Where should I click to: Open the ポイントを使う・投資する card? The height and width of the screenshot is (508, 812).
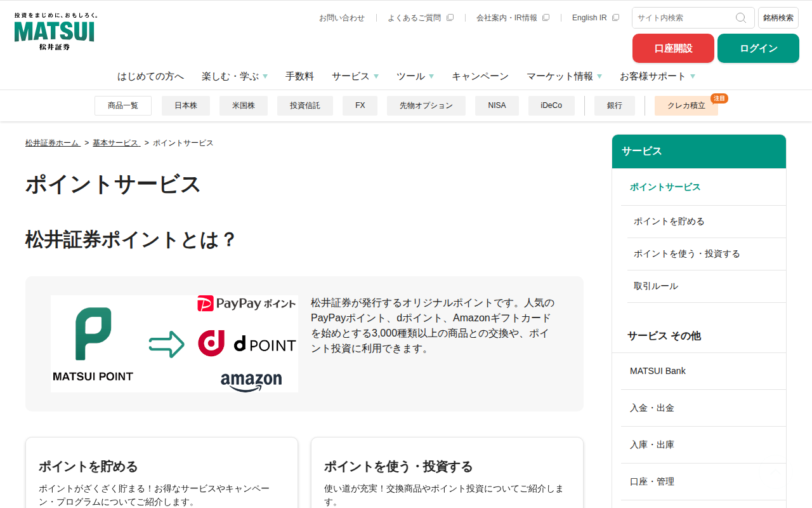click(447, 472)
